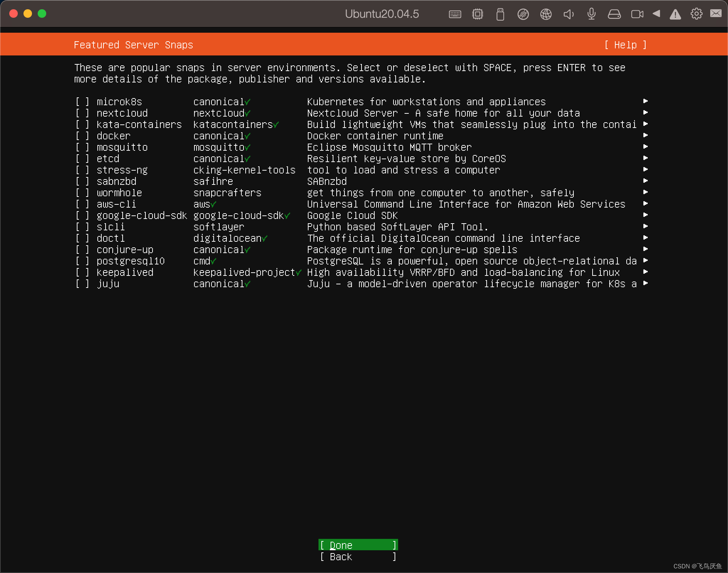The height and width of the screenshot is (573, 728).
Task: Click the 'katacontainers' publisher name
Action: point(233,125)
